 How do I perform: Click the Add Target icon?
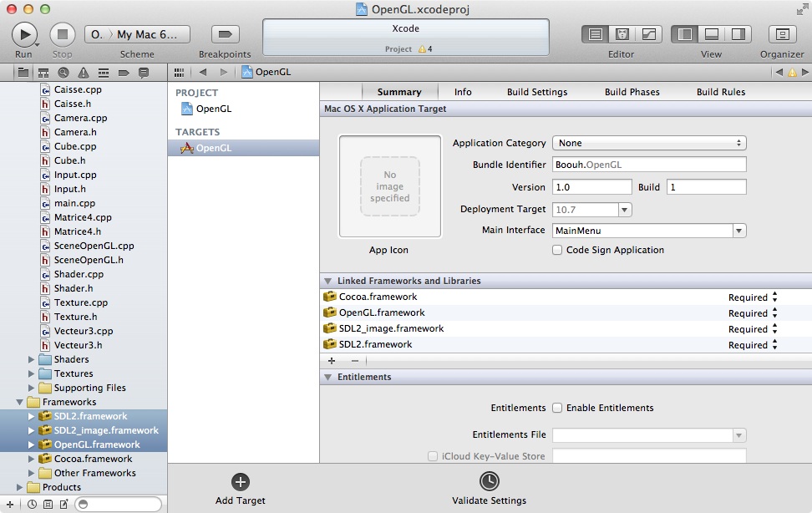pos(241,481)
